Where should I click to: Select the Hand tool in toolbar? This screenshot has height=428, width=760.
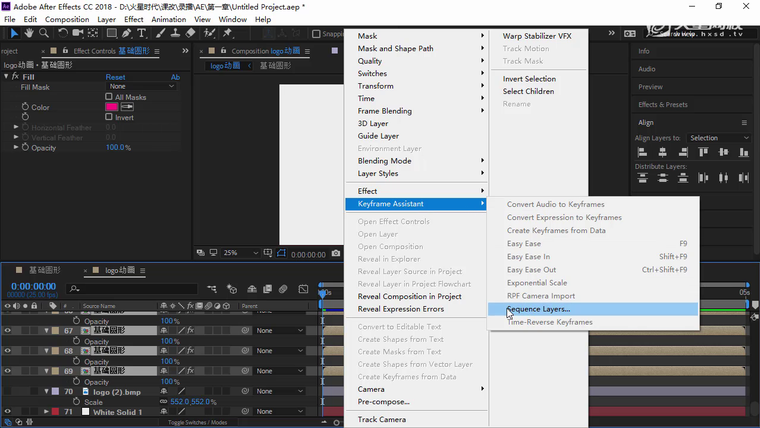click(x=28, y=33)
